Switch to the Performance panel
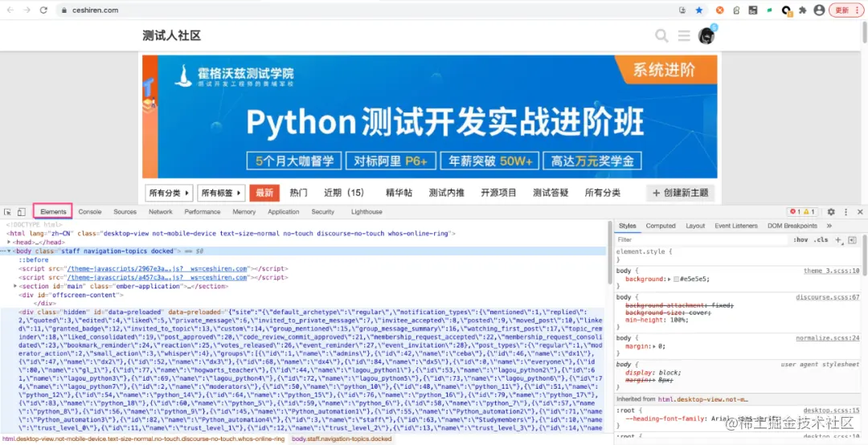This screenshot has height=445, width=868. [203, 212]
